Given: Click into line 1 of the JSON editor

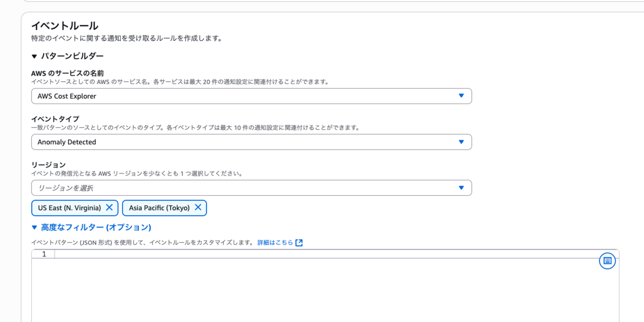Looking at the screenshot, I should pyautogui.click(x=336, y=254).
